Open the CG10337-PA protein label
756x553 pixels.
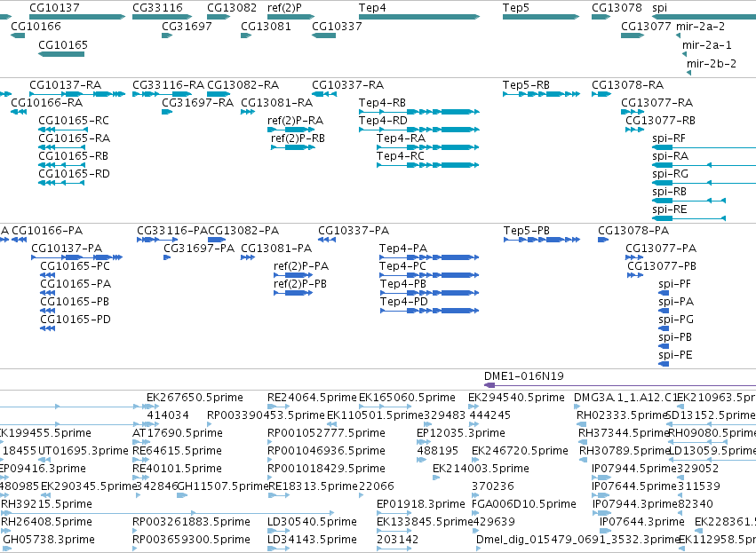tap(354, 231)
